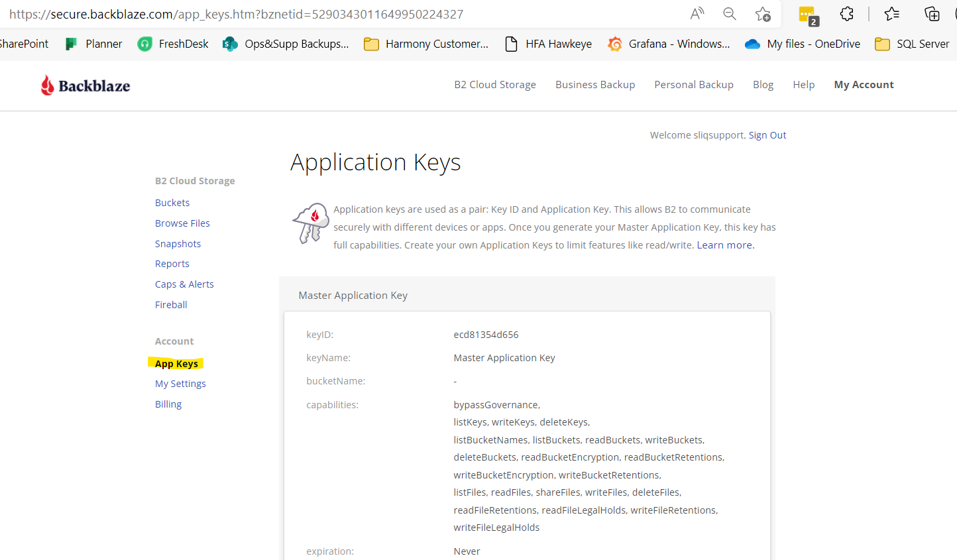Click the B2 Cloud Storage sidebar heading

(195, 181)
